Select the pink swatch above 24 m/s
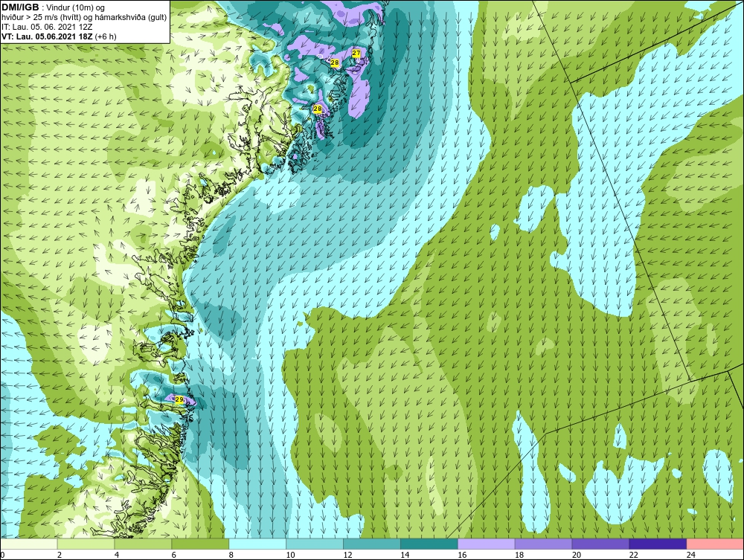 pyautogui.click(x=715, y=544)
